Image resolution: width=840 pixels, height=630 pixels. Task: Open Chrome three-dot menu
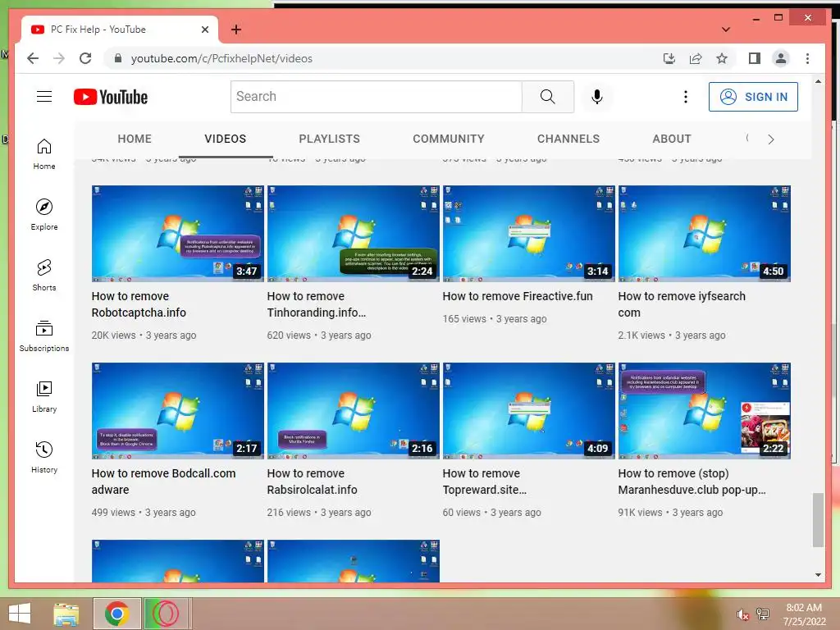807,58
